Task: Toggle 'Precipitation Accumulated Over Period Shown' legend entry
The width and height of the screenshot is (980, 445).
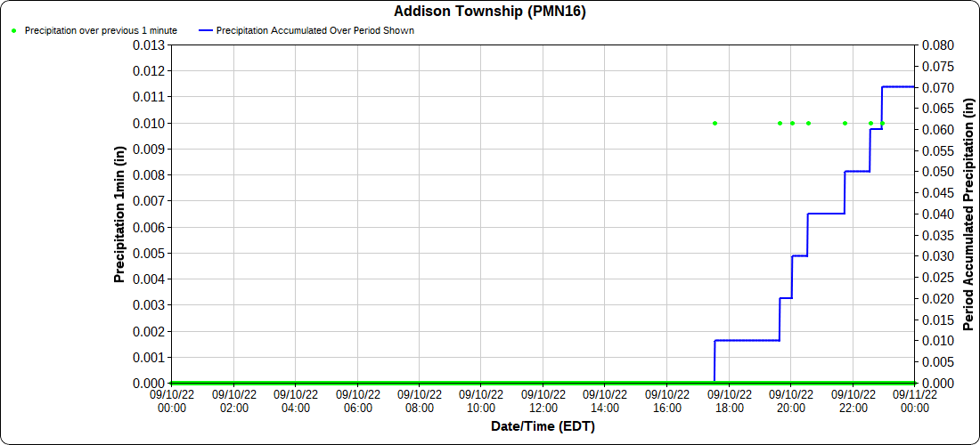Action: (315, 30)
